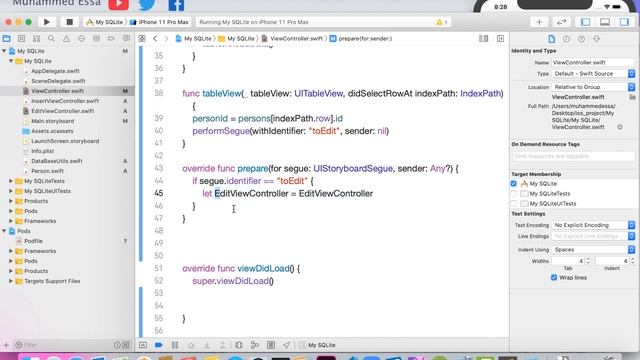Screen dimensions: 640x360
Task: Open DataBaseUtils.swift file
Action: 57,161
